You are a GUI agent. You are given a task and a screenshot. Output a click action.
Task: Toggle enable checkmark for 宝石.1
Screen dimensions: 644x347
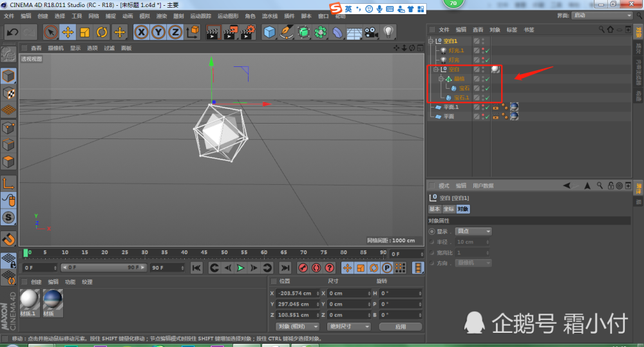point(487,98)
